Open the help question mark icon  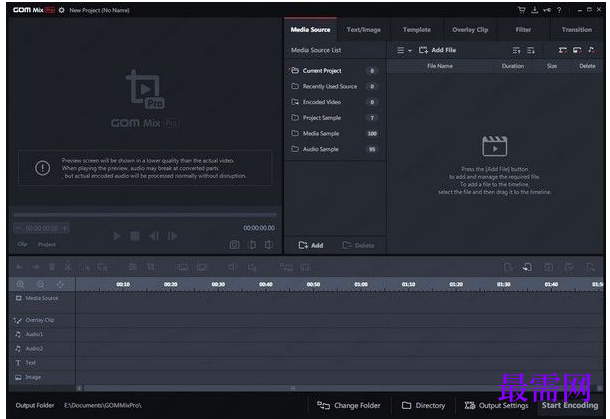click(x=559, y=10)
